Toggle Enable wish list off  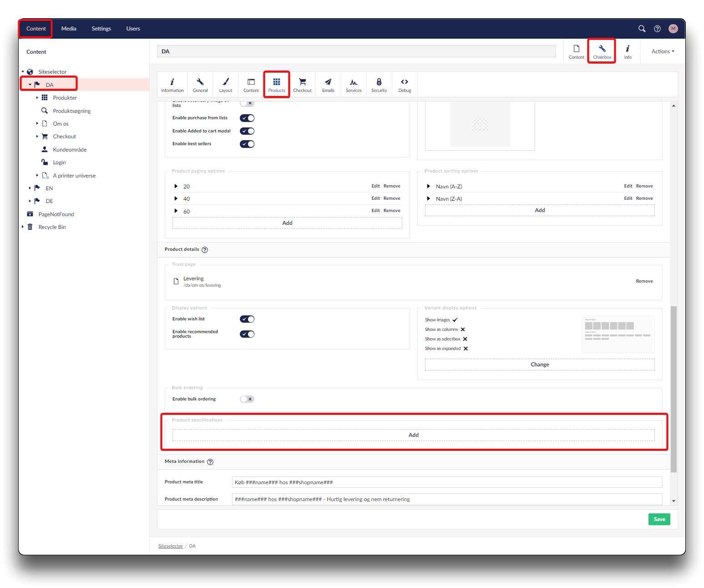[247, 319]
